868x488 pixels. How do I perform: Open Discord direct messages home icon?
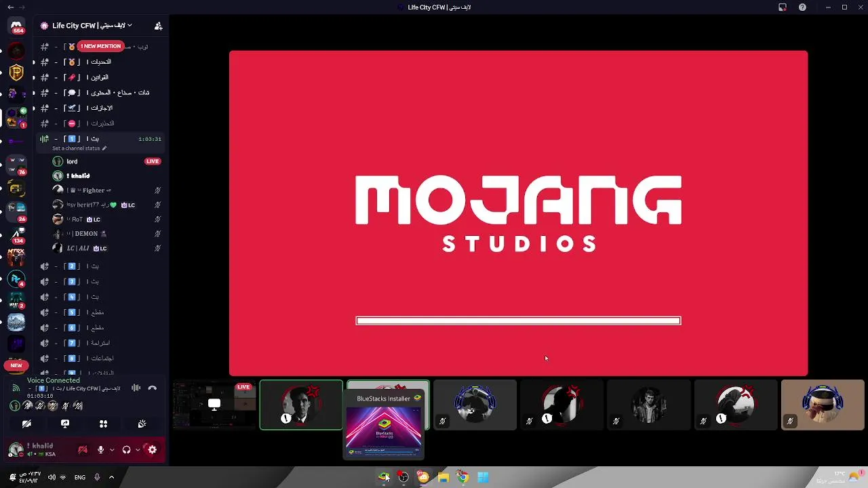[x=16, y=26]
